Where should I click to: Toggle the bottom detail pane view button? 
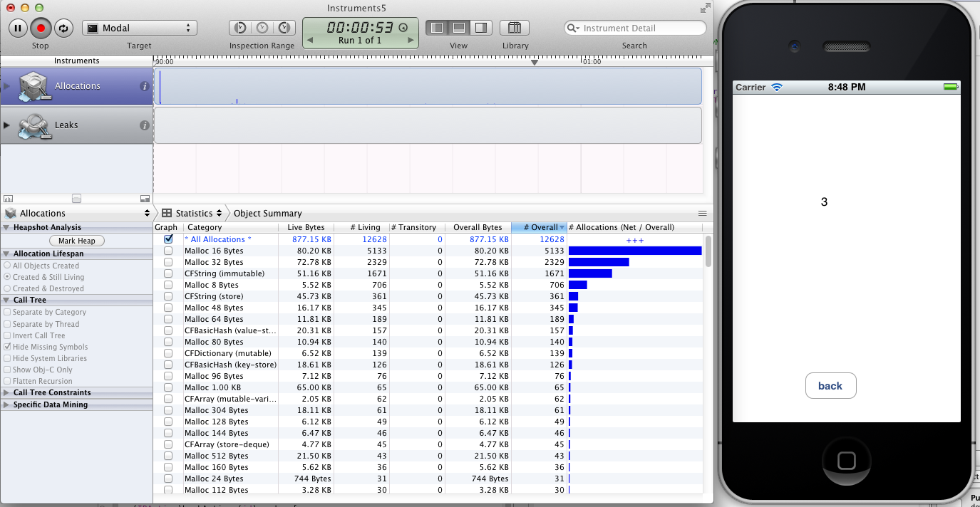click(x=459, y=28)
